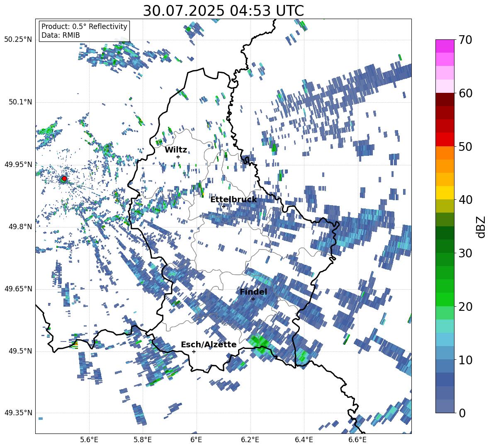Click the timestamp title 30.07.2025 04:53 UTC
Viewport: 491px width, 448px height.
click(223, 11)
